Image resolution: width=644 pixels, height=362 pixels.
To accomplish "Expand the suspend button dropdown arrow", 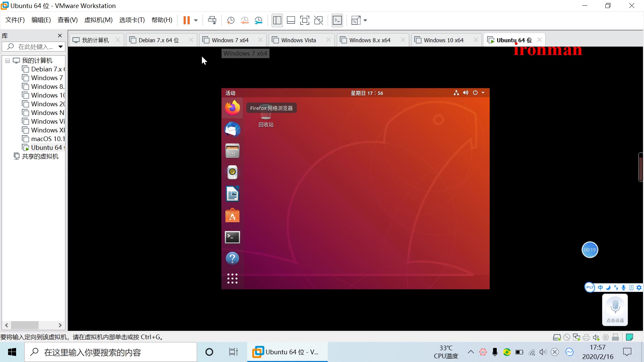I will pos(196,20).
